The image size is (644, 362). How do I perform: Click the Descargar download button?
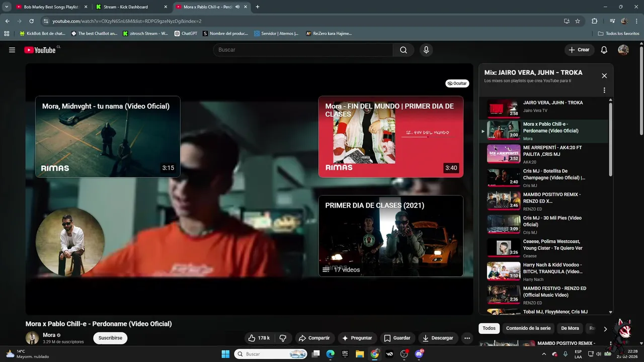[x=438, y=338]
